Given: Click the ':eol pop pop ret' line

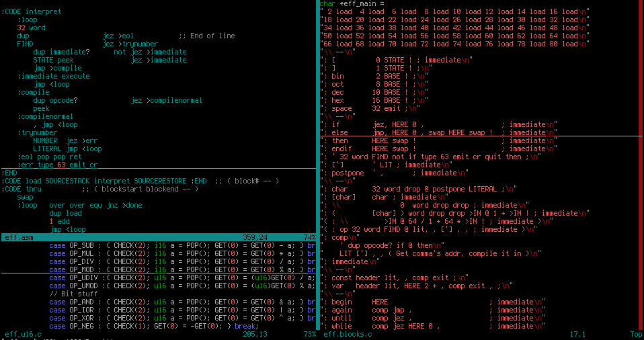Looking at the screenshot, I should point(49,157).
